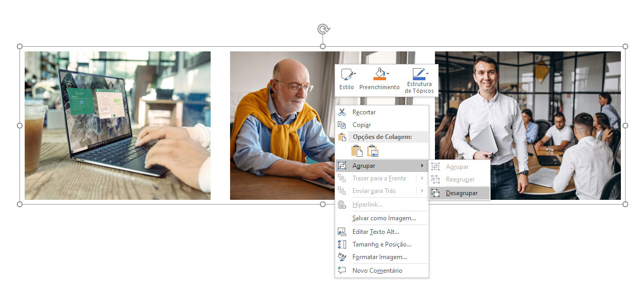The image size is (644, 300).
Task: Select the disabled Agrupar submenu item
Action: click(460, 167)
